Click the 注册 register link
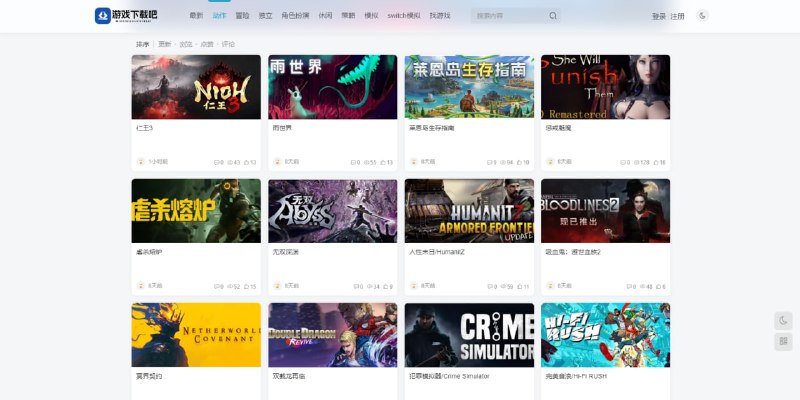 [x=678, y=16]
